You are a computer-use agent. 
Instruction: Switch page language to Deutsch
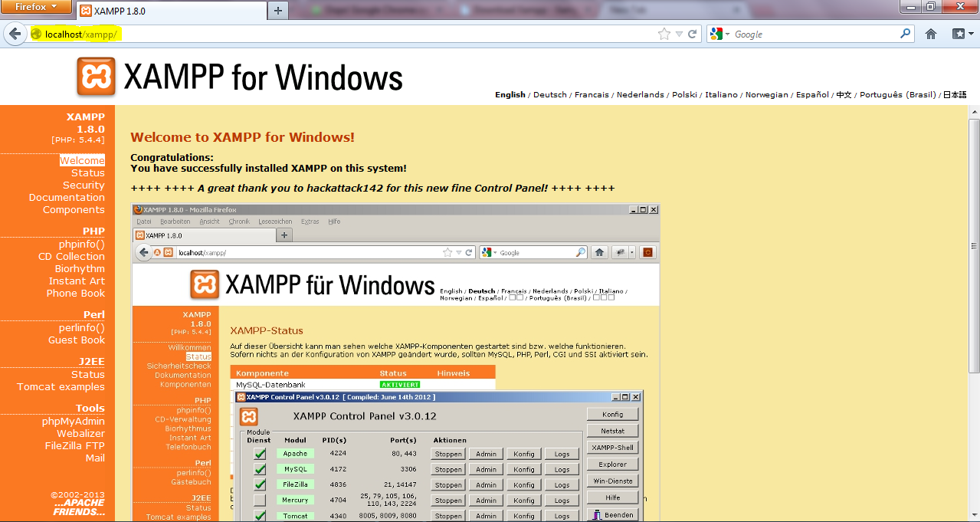point(550,95)
